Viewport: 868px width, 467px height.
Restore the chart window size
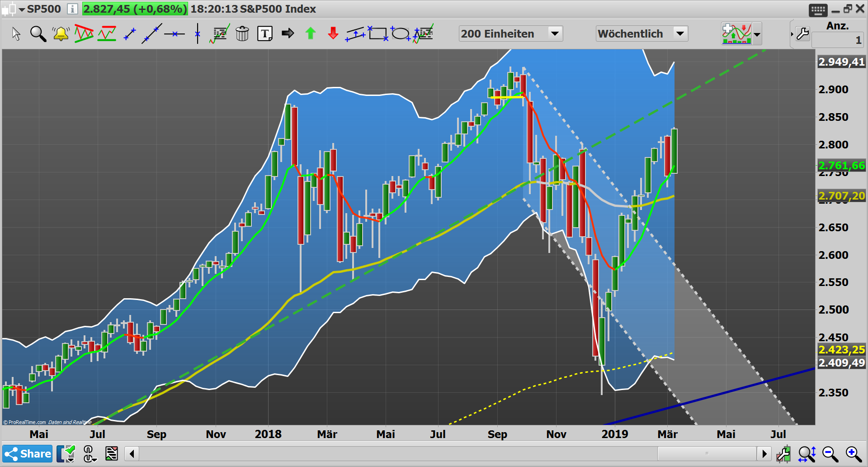848,9
